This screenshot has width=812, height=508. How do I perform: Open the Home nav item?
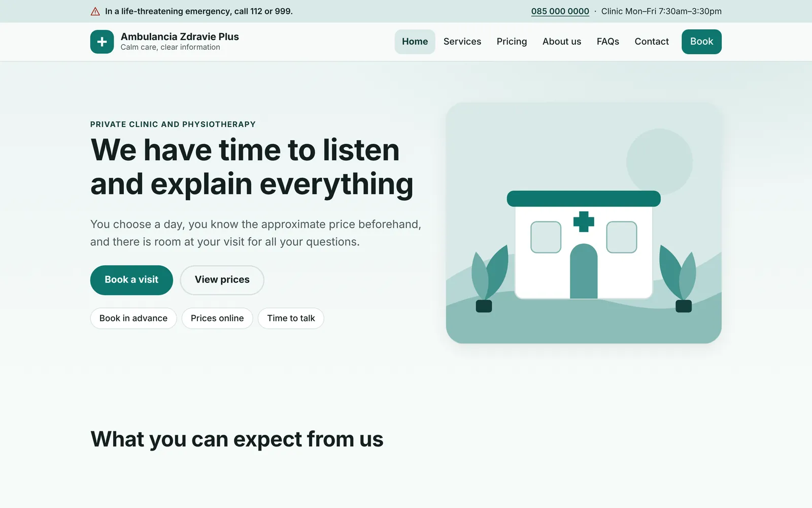[x=415, y=42]
